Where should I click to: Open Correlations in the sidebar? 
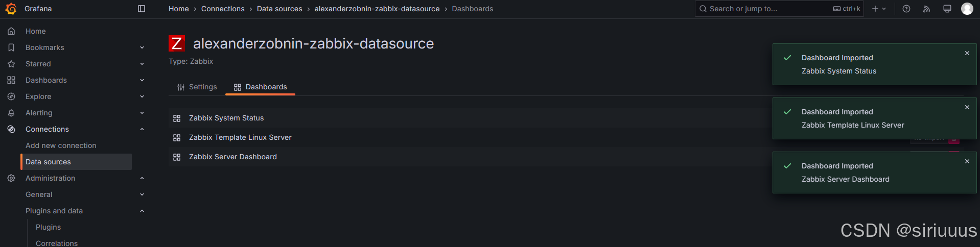pyautogui.click(x=57, y=243)
